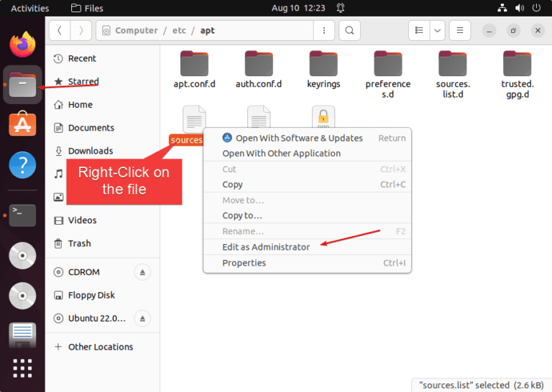Screen dimensions: 552x392
Task: Open Downloads in sidebar
Action: (103, 151)
